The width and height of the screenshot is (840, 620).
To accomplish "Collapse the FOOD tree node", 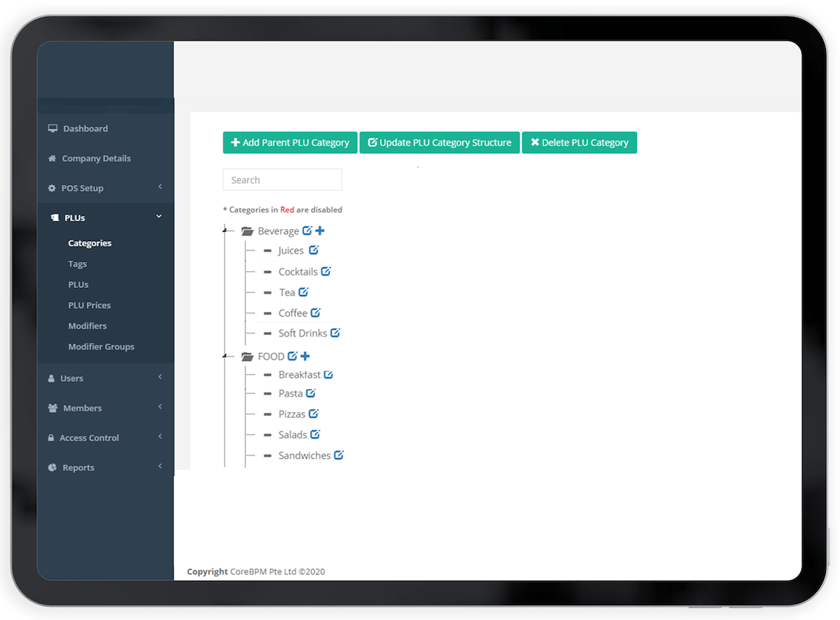I will [x=224, y=355].
